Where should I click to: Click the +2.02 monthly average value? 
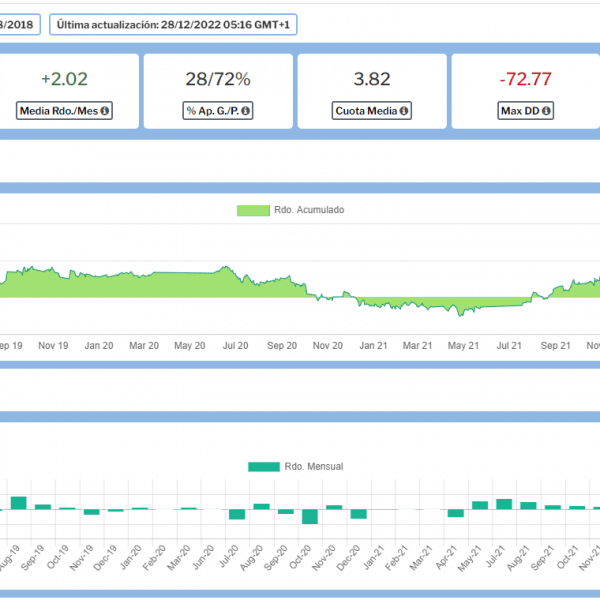[x=64, y=79]
